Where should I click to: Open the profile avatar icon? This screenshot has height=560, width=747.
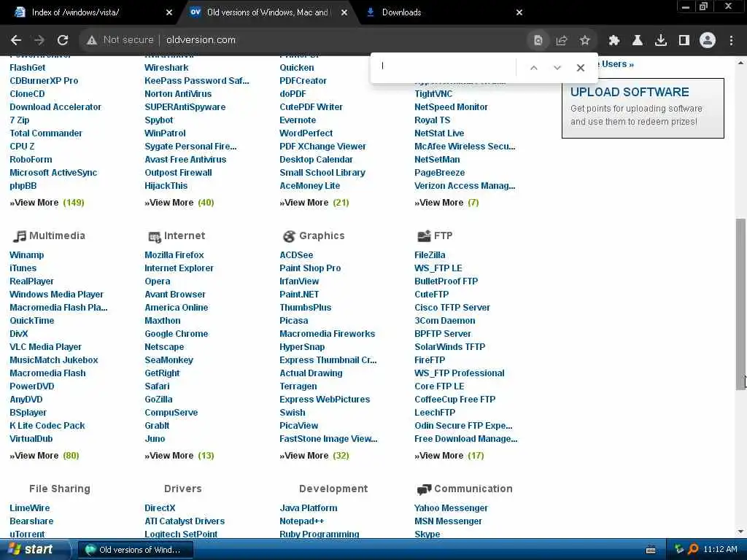pos(708,41)
